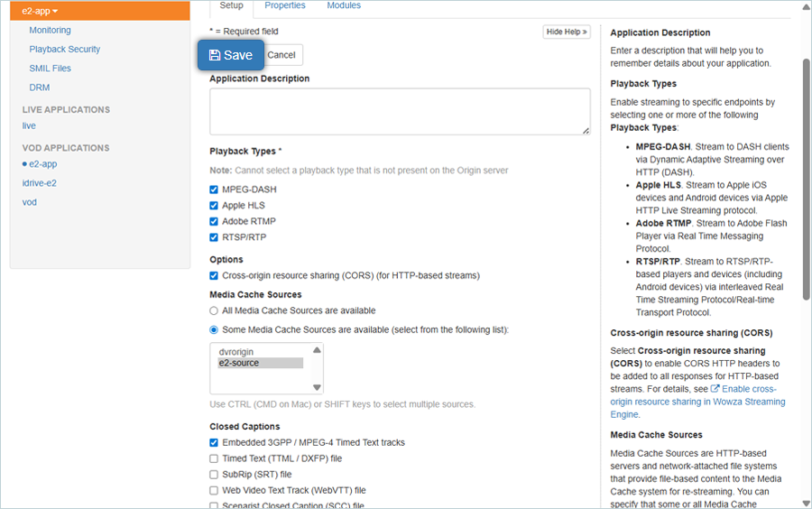Screen dimensions: 812x509
Task: Select the idrive-e2 VOD application
Action: pyautogui.click(x=40, y=183)
